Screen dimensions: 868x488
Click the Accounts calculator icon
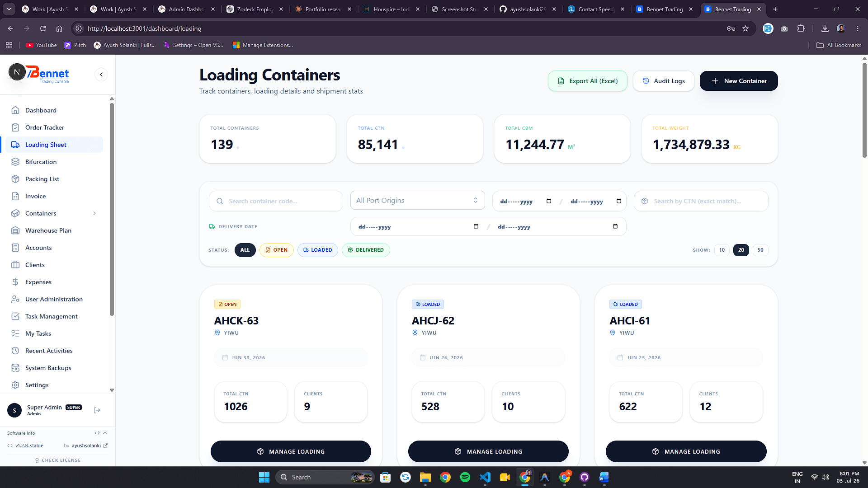[x=15, y=248]
